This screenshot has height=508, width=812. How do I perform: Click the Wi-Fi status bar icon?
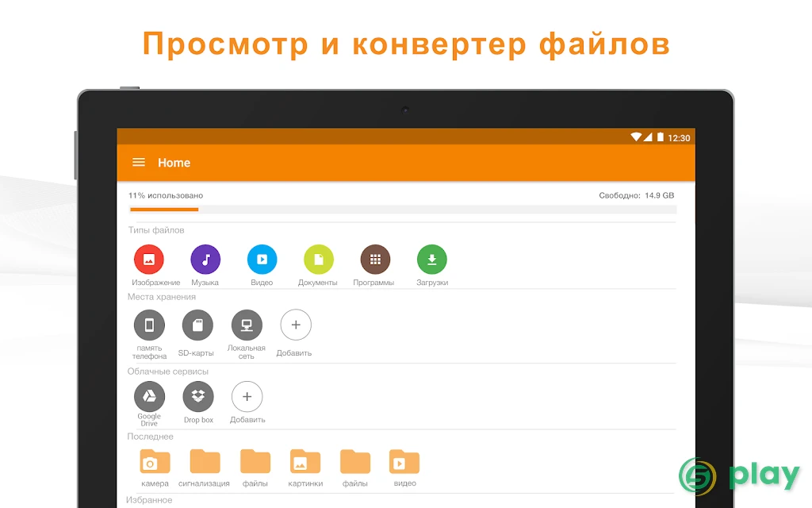pos(636,137)
